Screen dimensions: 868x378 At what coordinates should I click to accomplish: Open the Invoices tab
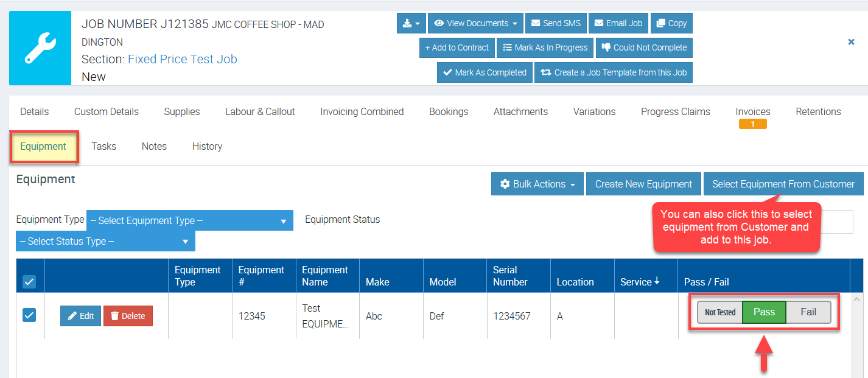point(752,112)
